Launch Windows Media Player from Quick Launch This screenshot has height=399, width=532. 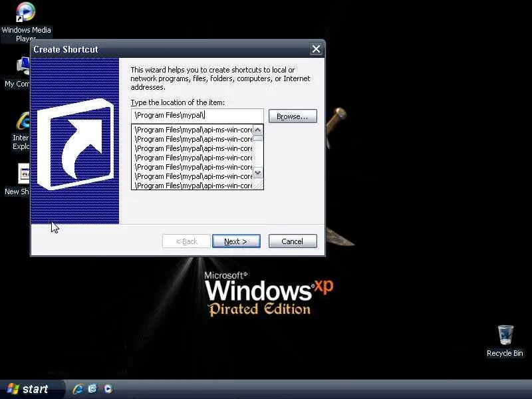[108, 389]
